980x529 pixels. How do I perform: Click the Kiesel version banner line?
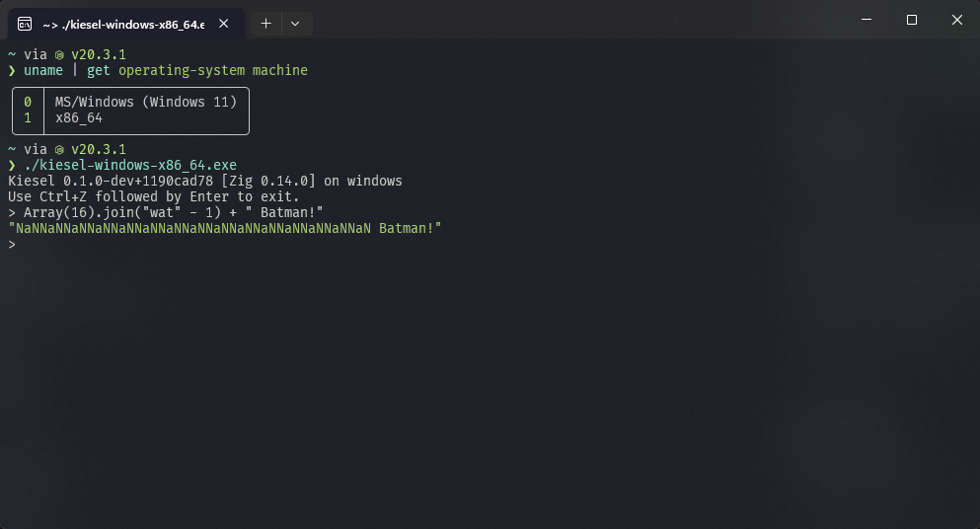205,181
